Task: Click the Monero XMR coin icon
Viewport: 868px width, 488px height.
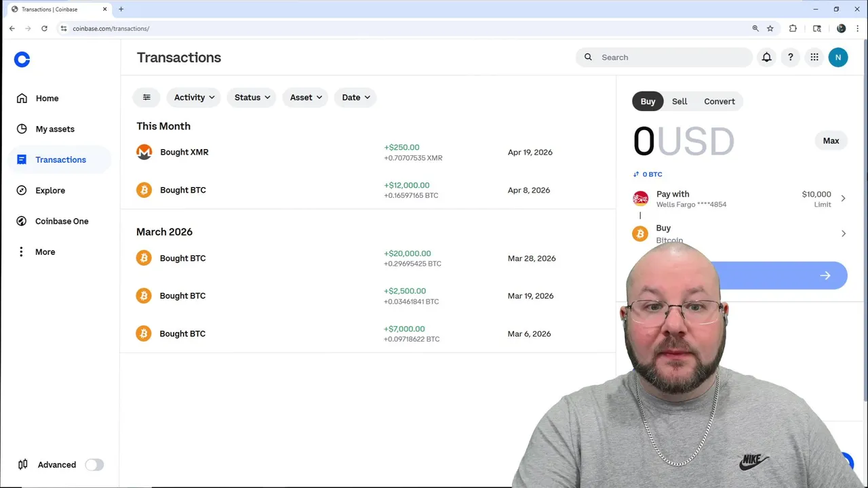Action: point(144,152)
